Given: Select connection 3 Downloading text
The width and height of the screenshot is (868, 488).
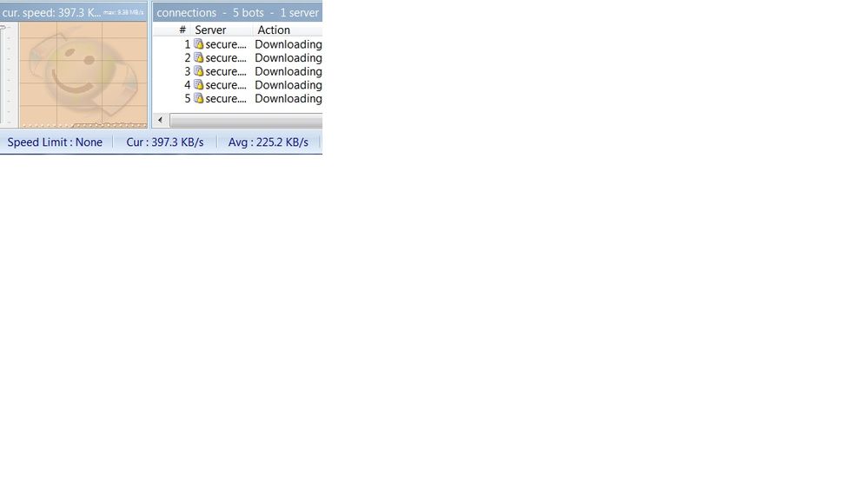Looking at the screenshot, I should click(x=288, y=71).
